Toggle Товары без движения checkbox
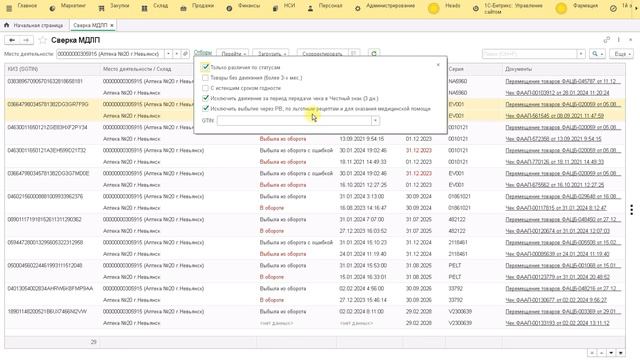 pos(205,78)
